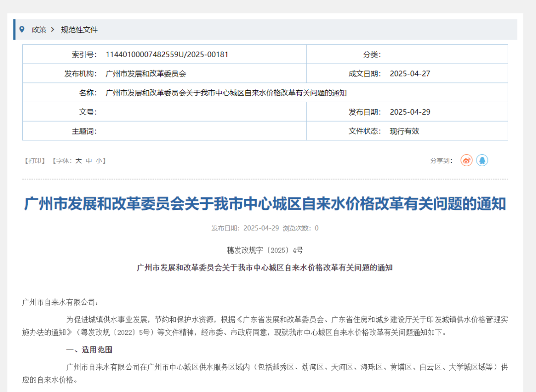Click the 主题词 label in table
The height and width of the screenshot is (392, 536).
click(x=84, y=131)
